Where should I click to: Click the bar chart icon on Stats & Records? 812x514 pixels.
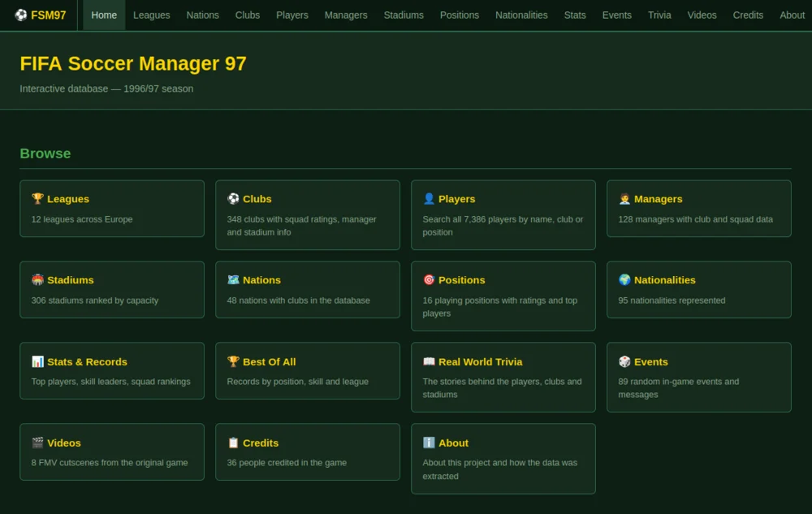(37, 361)
